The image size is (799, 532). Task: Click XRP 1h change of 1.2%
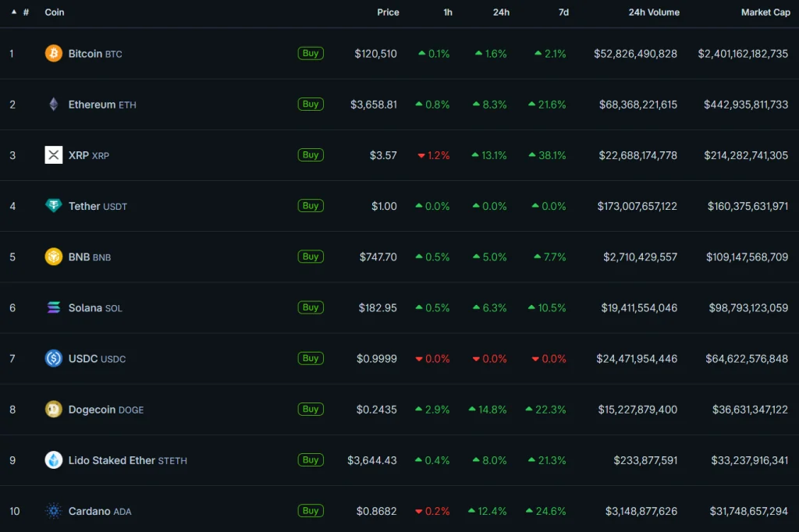[x=434, y=155]
